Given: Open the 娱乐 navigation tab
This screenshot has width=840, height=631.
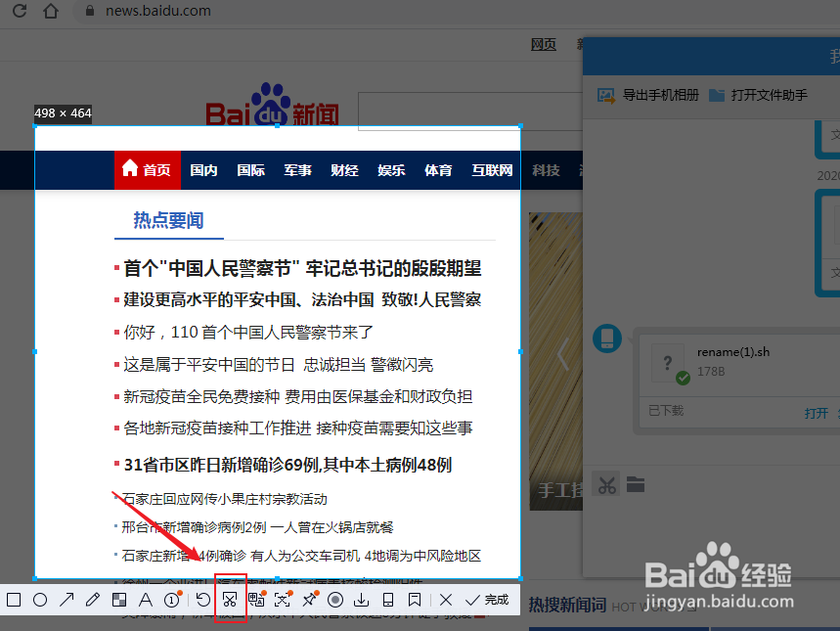Looking at the screenshot, I should pyautogui.click(x=391, y=170).
